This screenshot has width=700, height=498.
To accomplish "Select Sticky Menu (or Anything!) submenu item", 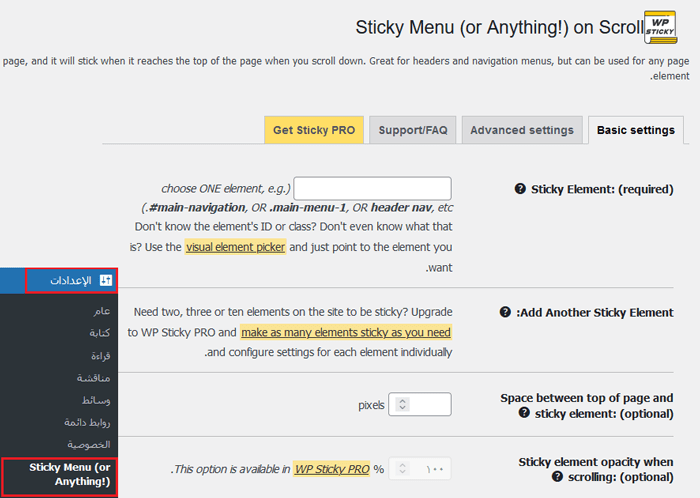I will click(59, 477).
